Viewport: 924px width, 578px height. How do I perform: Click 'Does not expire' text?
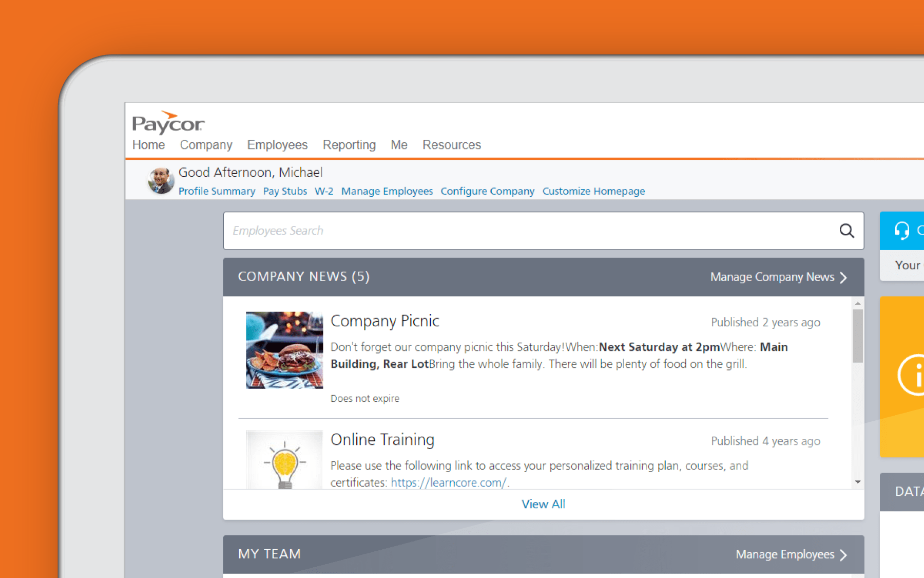365,398
